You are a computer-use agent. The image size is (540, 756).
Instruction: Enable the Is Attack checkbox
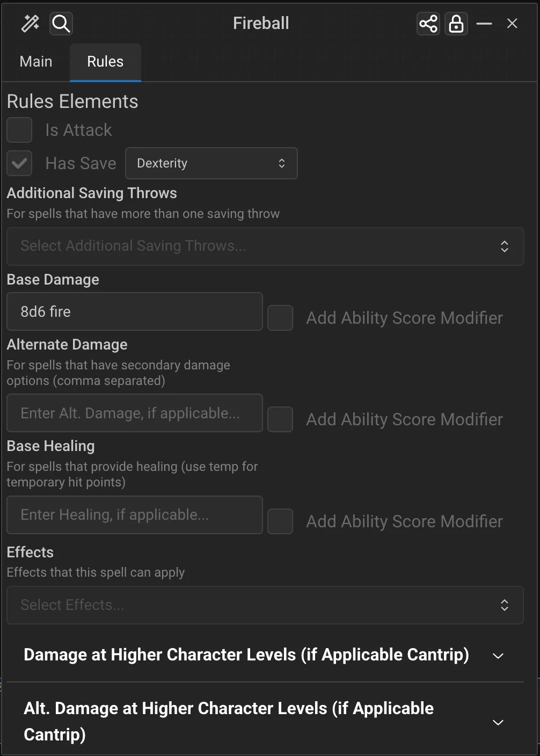[19, 130]
